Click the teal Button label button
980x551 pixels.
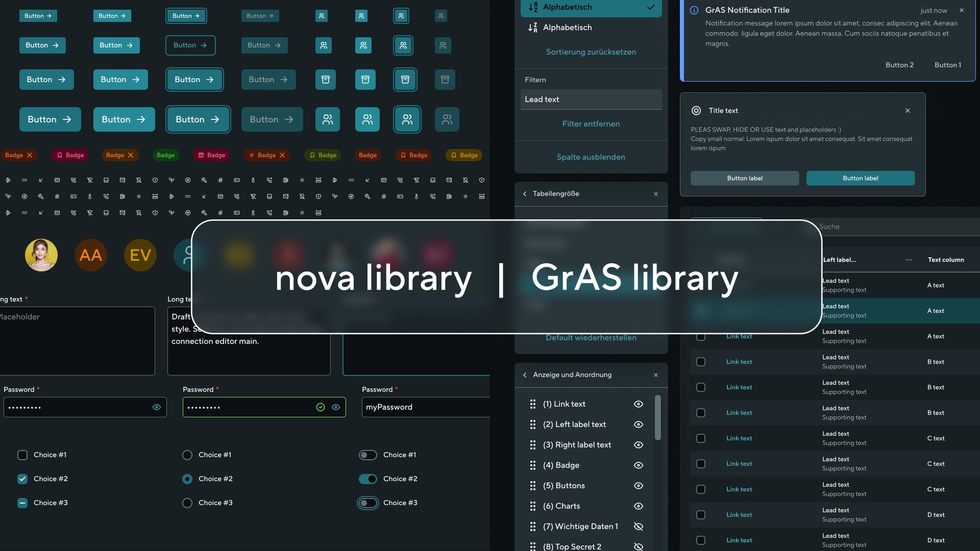(x=861, y=178)
